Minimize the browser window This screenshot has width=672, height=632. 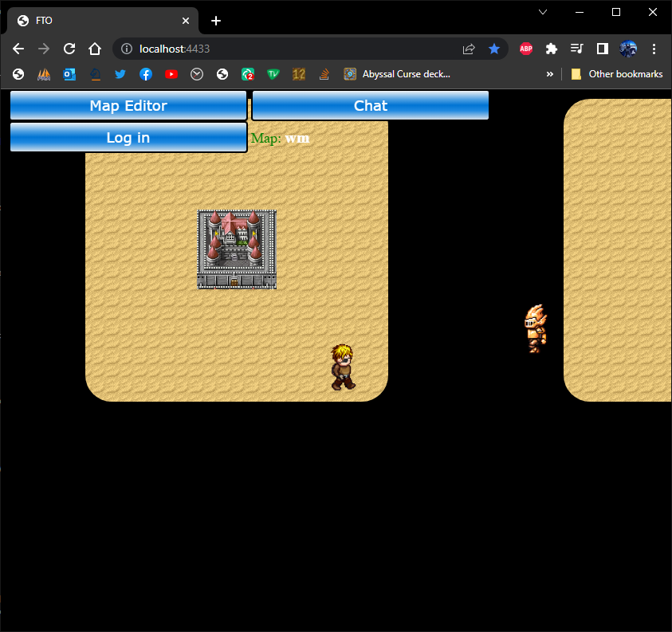tap(580, 12)
